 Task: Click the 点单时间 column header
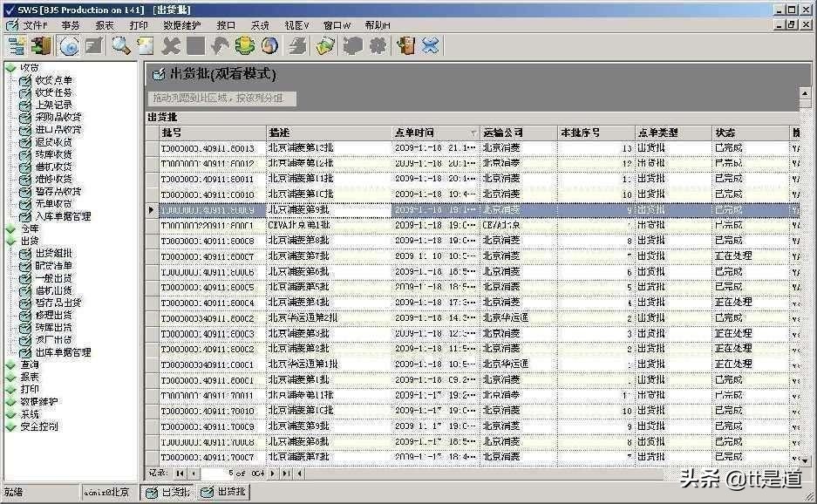pyautogui.click(x=436, y=133)
